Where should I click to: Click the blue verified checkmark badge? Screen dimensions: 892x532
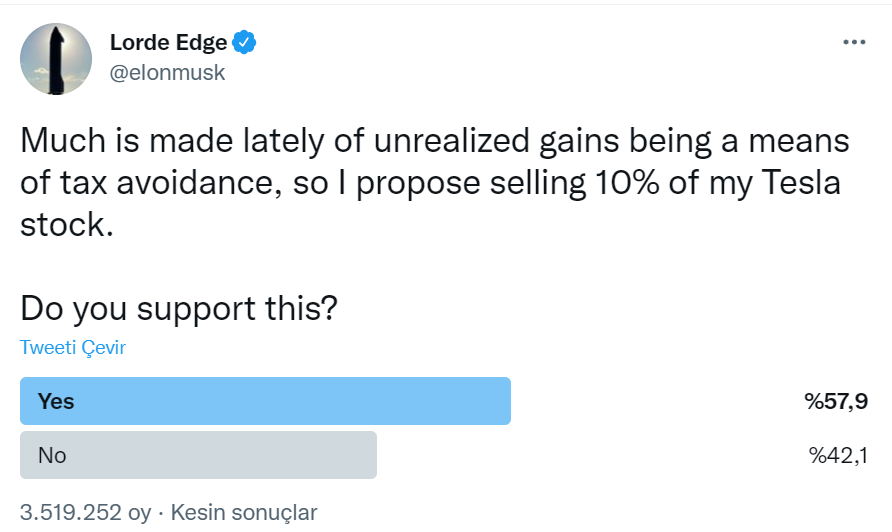[244, 42]
